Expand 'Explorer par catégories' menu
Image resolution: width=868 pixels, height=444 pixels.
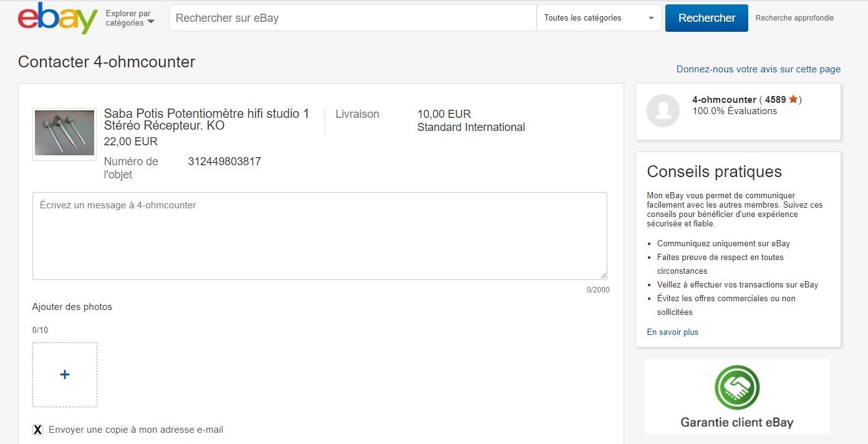click(130, 18)
